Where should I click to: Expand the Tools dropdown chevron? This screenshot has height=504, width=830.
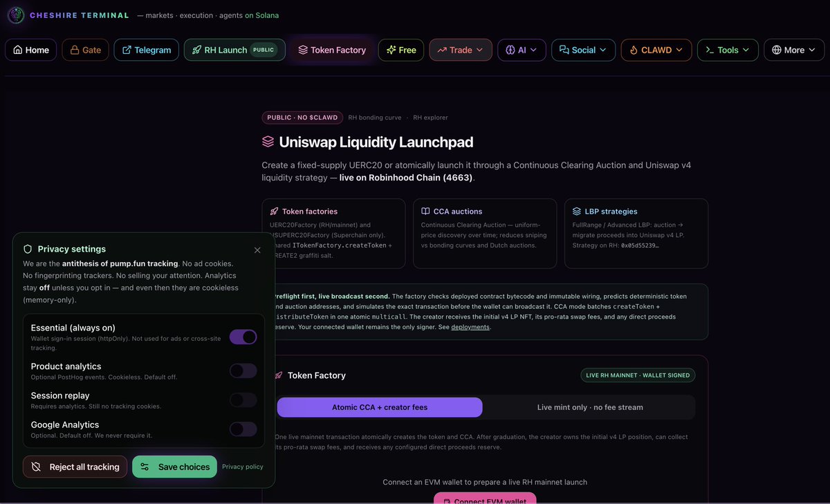click(x=746, y=50)
